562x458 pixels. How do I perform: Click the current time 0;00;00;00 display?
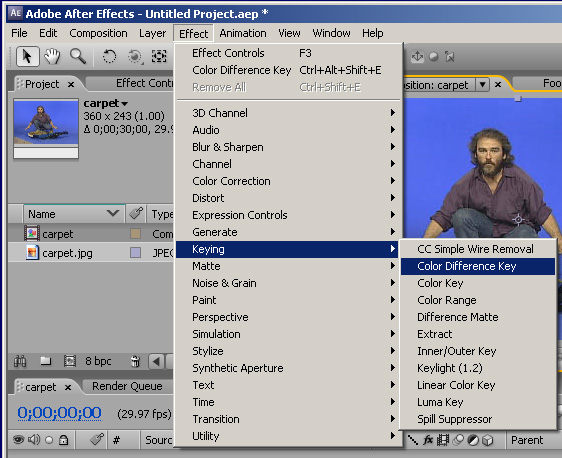tap(59, 413)
